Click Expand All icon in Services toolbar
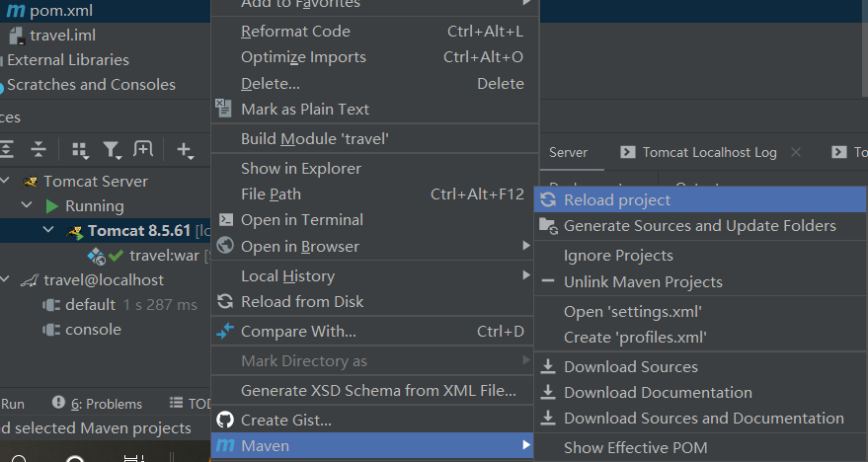The height and width of the screenshot is (462, 868). 6,149
